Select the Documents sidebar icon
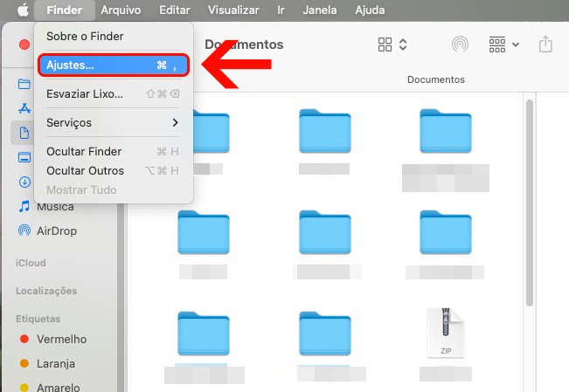 (24, 133)
